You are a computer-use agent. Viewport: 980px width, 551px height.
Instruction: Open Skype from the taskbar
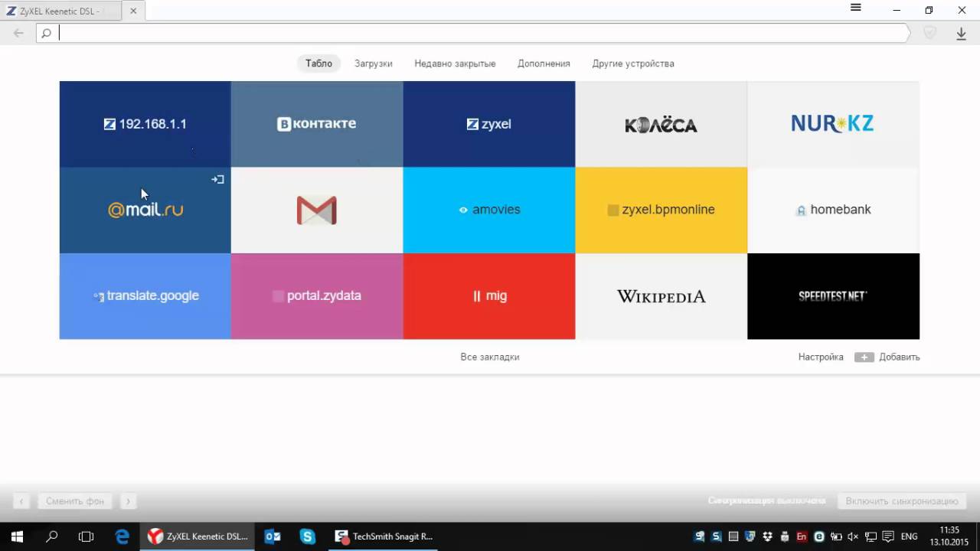[x=308, y=536]
